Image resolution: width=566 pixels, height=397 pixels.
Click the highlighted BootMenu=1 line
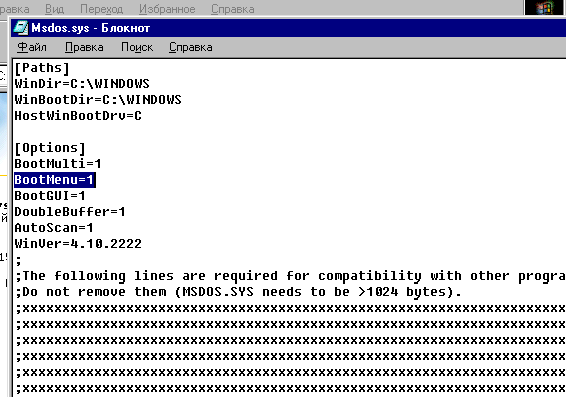point(55,180)
